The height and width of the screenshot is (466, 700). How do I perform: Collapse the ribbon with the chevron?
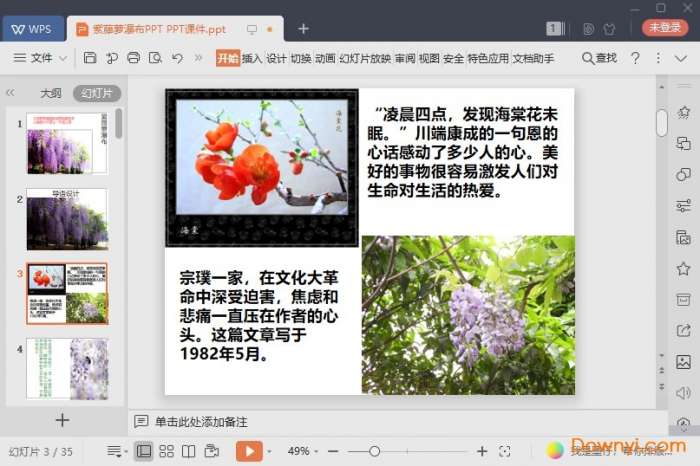(x=681, y=58)
